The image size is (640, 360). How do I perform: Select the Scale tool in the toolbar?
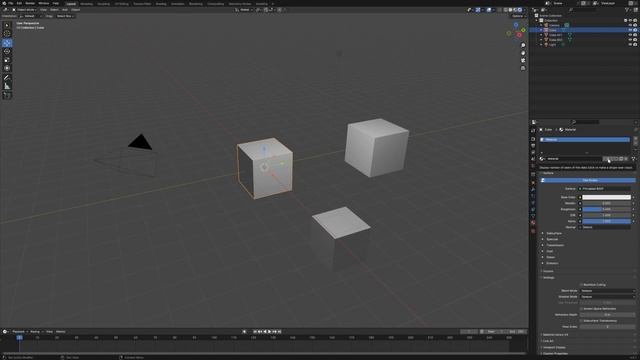click(x=7, y=60)
